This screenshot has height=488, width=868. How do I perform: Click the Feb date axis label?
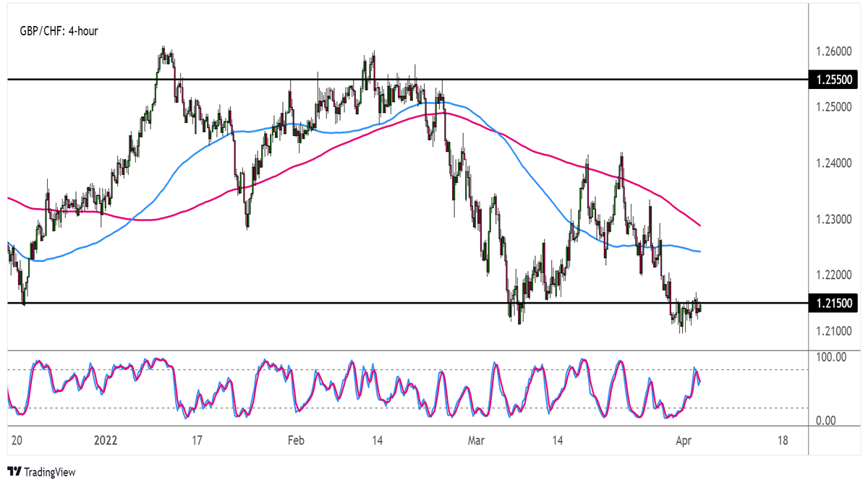(x=295, y=440)
